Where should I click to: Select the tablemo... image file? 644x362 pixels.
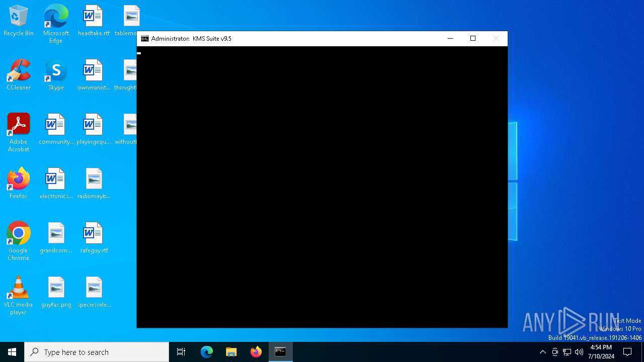pyautogui.click(x=128, y=21)
